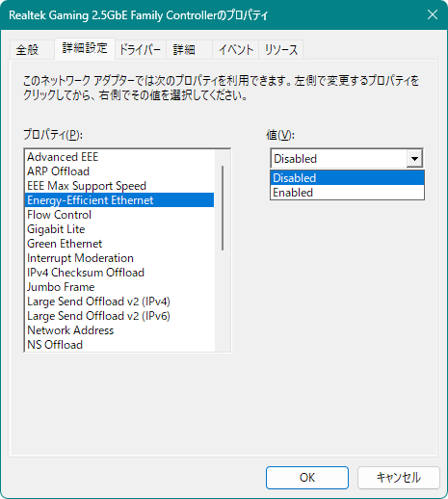
Task: Click the キャンセル button
Action: point(398,478)
